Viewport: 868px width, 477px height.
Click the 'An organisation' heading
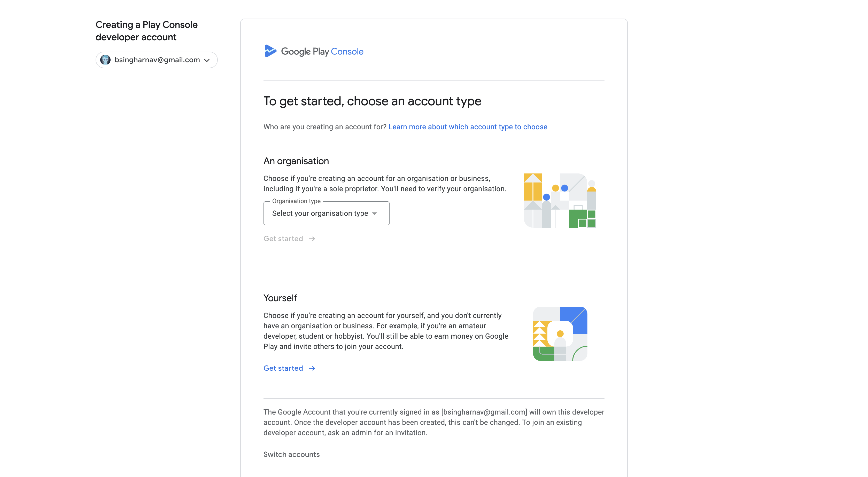pyautogui.click(x=296, y=161)
